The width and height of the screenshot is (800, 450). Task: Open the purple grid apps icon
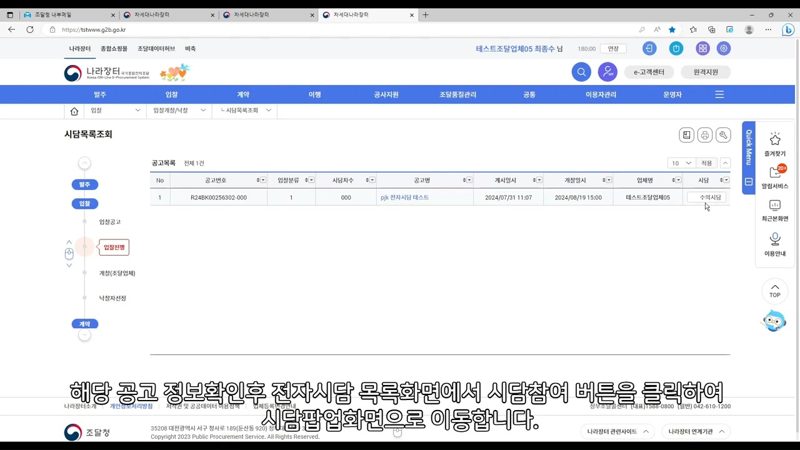703,48
